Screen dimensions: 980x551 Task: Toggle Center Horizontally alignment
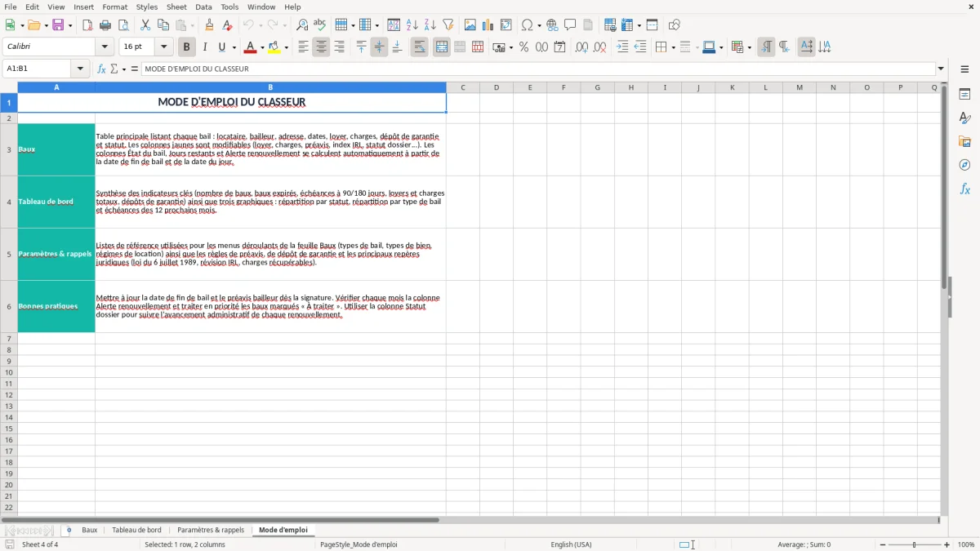click(321, 47)
